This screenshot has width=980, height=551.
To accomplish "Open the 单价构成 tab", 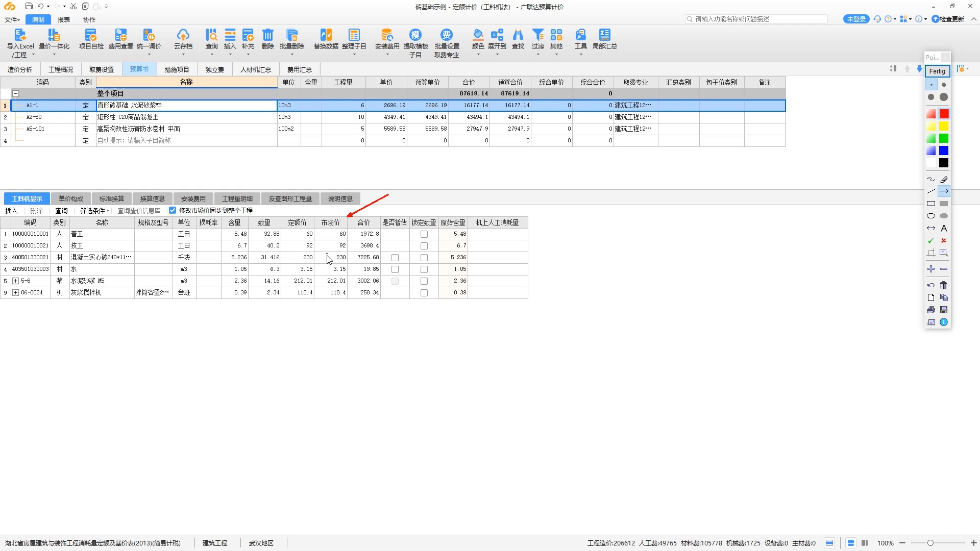I will [70, 198].
